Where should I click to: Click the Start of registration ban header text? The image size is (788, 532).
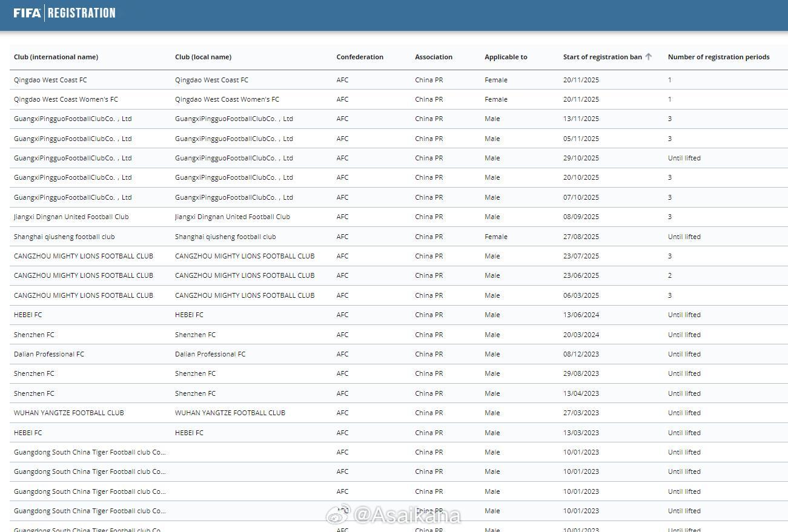click(x=602, y=57)
